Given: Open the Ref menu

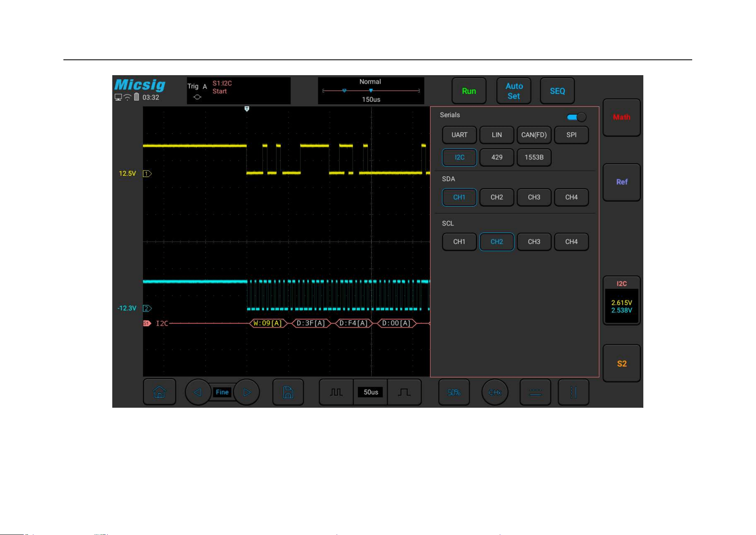Looking at the screenshot, I should [622, 182].
